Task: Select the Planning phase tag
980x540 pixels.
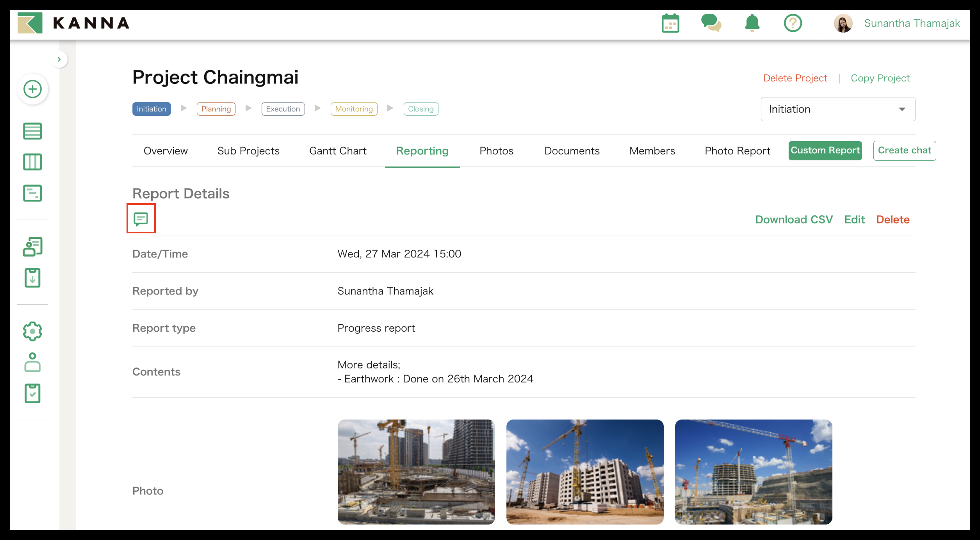Action: pos(216,109)
